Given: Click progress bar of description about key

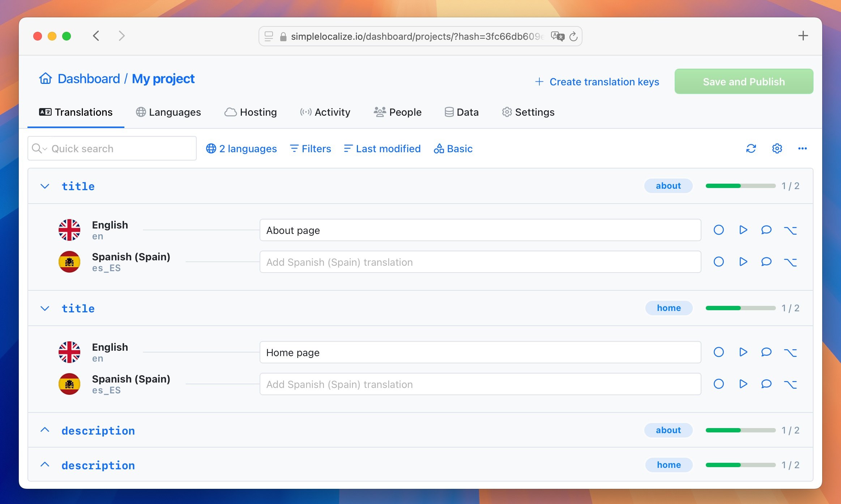Looking at the screenshot, I should tap(740, 430).
